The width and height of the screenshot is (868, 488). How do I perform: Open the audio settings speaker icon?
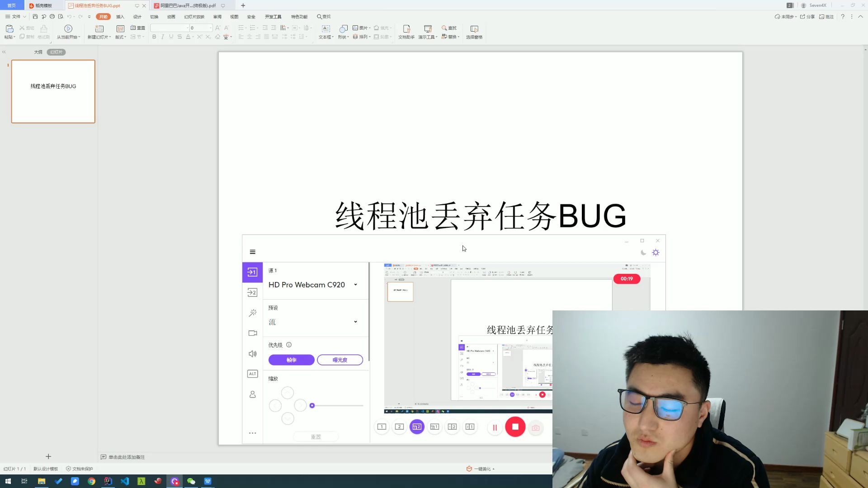tap(252, 354)
